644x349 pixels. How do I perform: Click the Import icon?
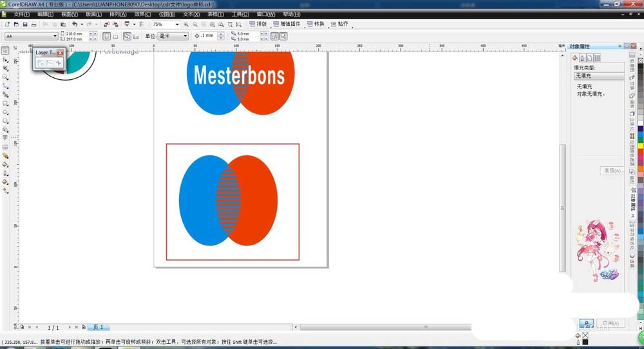pyautogui.click(x=106, y=24)
